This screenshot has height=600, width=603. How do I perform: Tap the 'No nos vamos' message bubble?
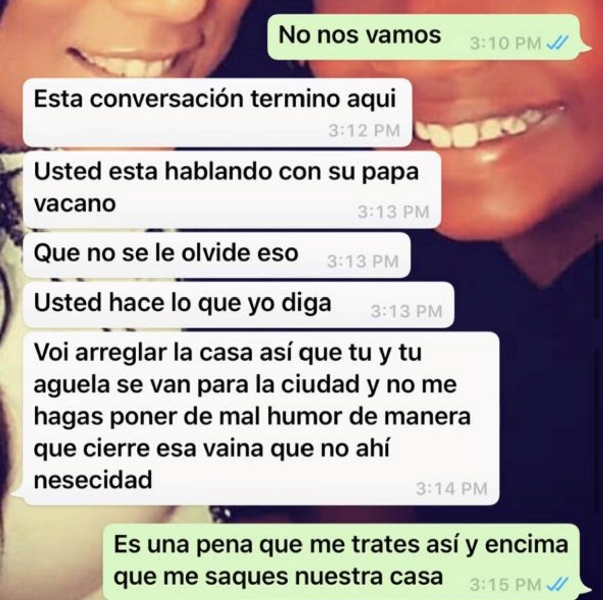[x=427, y=37]
